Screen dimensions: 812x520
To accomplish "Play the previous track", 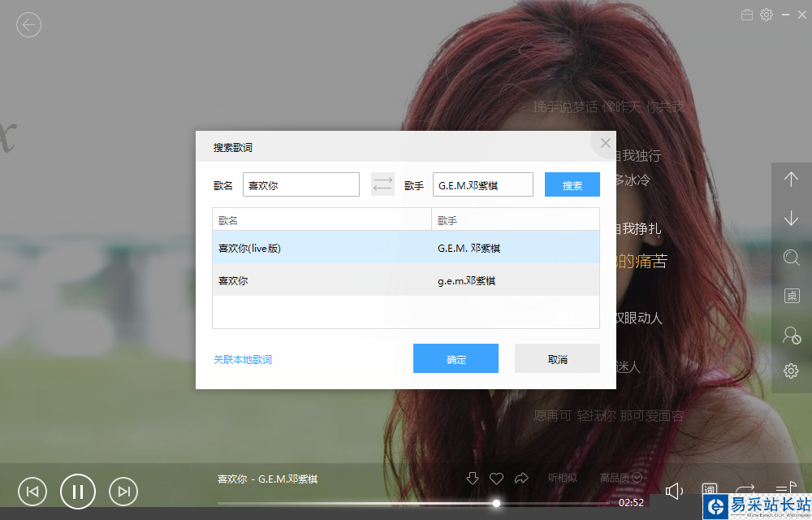I will (32, 492).
